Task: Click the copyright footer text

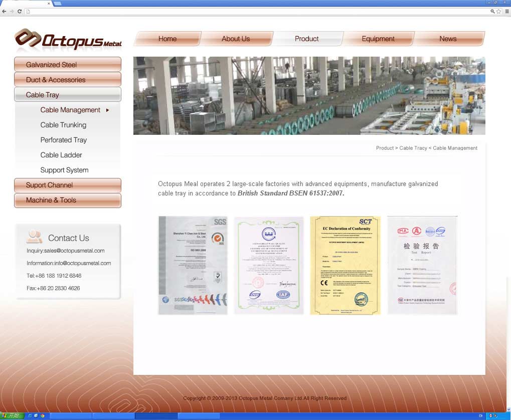Action: pyautogui.click(x=265, y=398)
